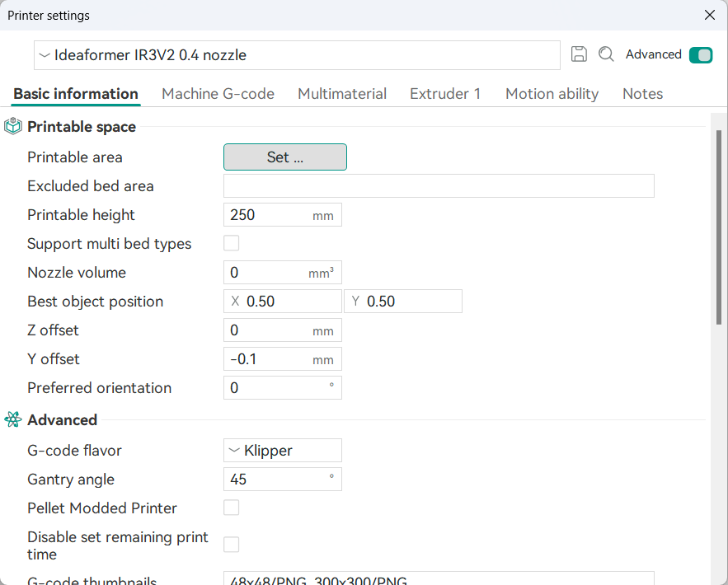Go to the Extruder 1 tab
Image resolution: width=728 pixels, height=585 pixels.
click(445, 94)
